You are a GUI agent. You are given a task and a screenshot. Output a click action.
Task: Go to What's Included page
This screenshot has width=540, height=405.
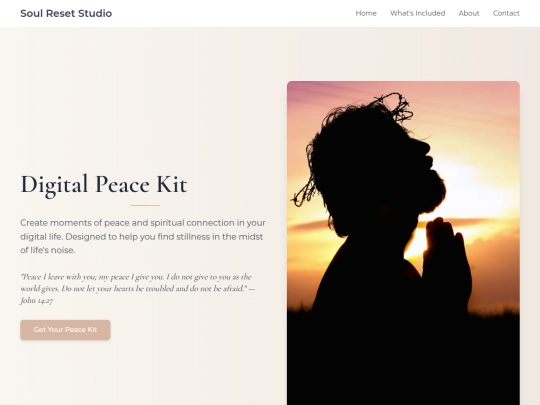point(417,13)
